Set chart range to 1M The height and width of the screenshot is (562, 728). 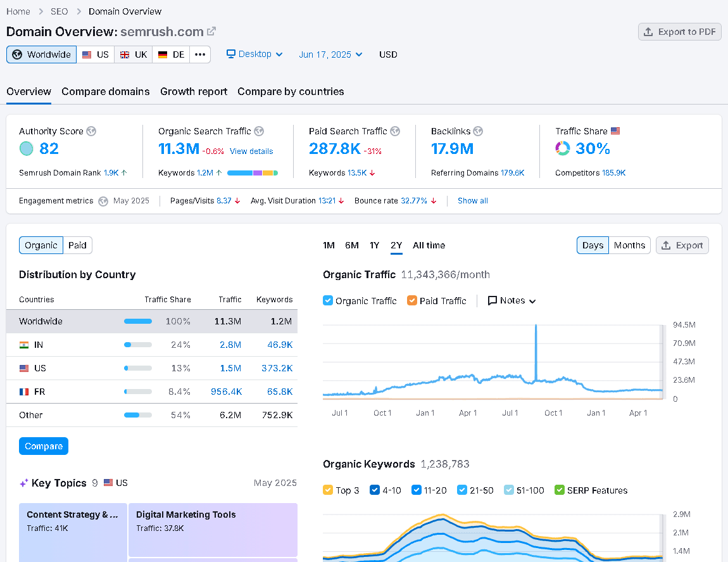(329, 245)
